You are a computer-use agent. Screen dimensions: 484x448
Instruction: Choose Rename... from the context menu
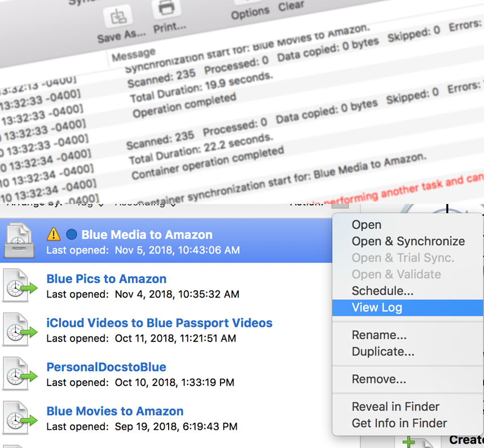tap(407, 335)
